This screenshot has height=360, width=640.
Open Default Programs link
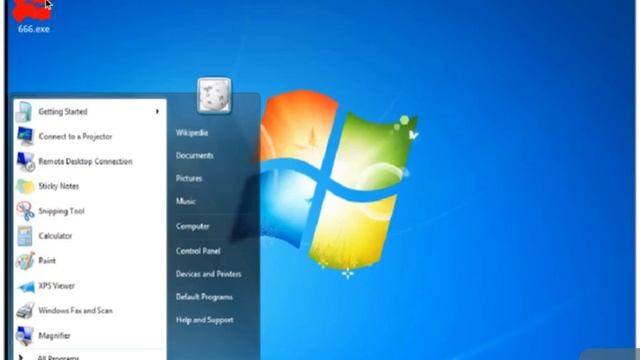pos(204,297)
